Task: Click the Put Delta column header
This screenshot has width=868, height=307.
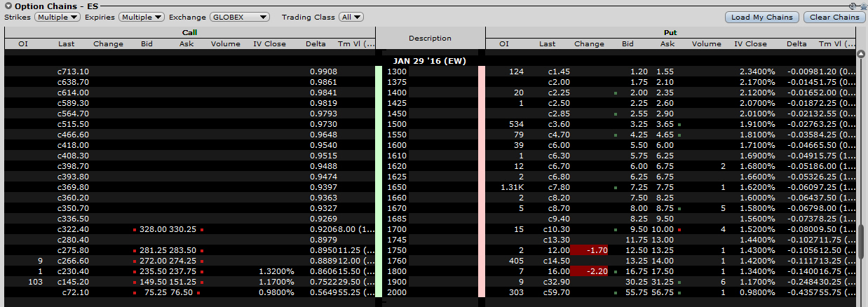Action: tap(796, 43)
